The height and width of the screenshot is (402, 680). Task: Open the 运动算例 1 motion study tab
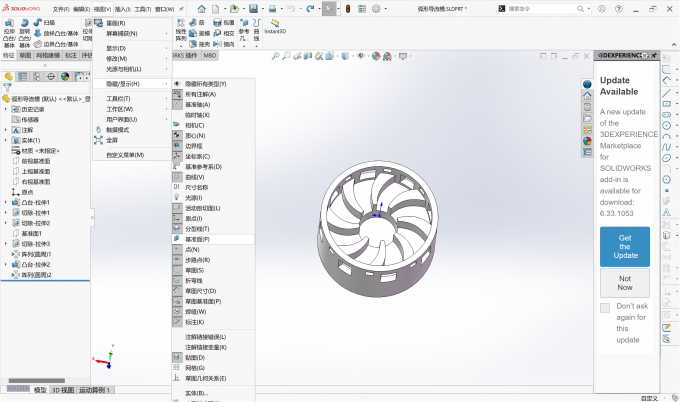(95, 390)
